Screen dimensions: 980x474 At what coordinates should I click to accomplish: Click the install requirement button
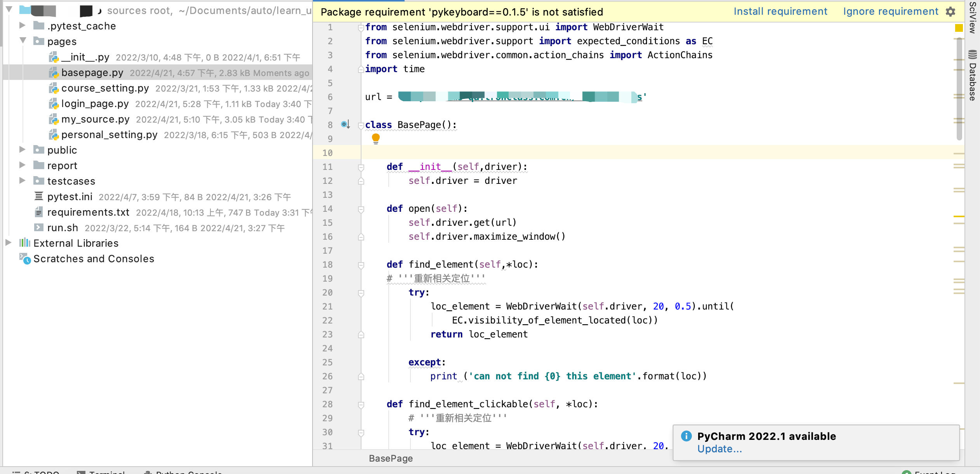[x=779, y=12]
